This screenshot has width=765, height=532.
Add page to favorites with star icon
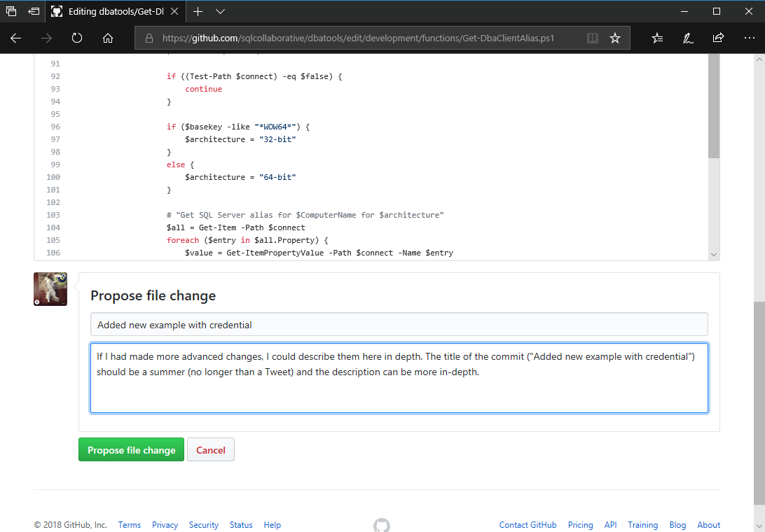tap(615, 38)
